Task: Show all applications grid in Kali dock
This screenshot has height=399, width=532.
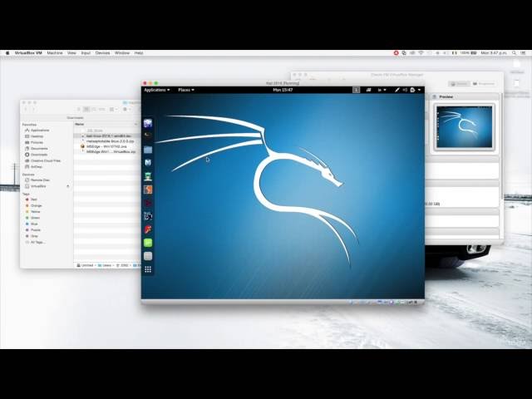Action: point(148,269)
